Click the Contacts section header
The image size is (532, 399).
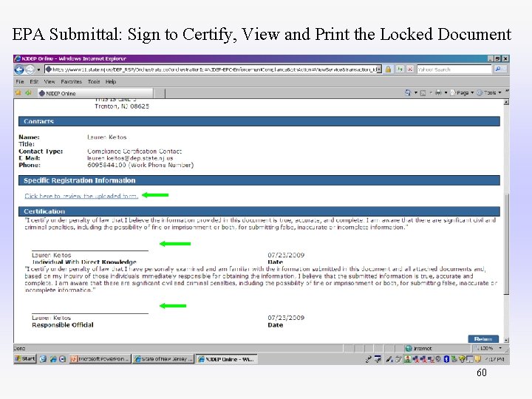tap(259, 121)
